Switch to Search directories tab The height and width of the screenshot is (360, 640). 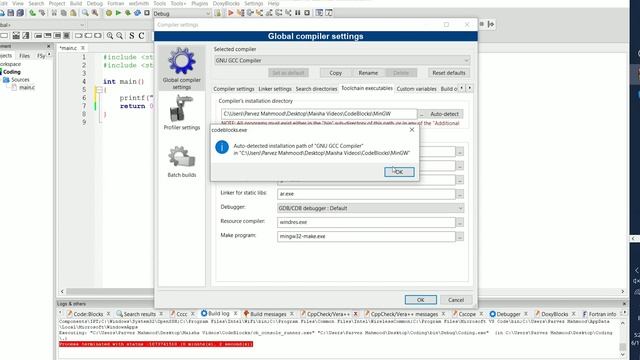(x=316, y=89)
